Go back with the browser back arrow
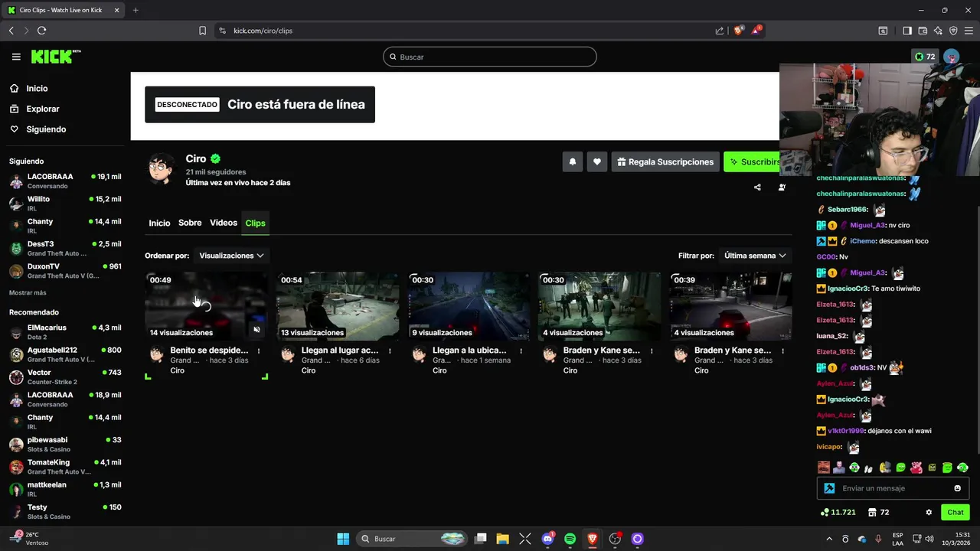Viewport: 980px width, 551px height. tap(11, 31)
